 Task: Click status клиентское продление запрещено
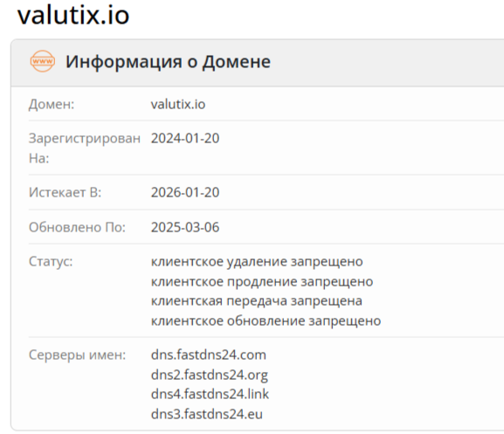(x=262, y=282)
